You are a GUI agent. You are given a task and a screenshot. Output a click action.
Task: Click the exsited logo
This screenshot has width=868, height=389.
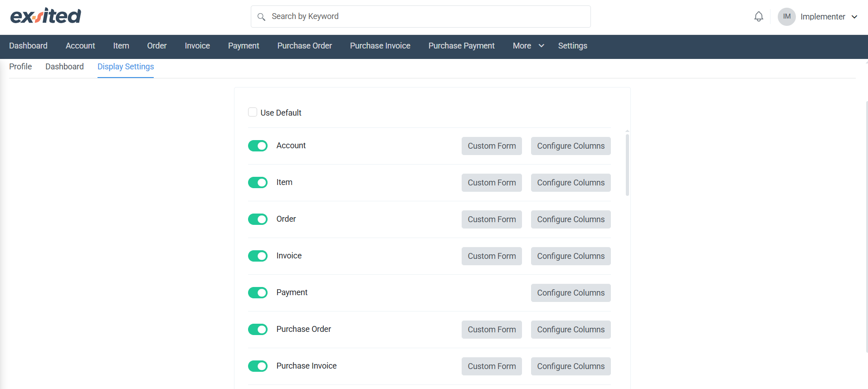[x=46, y=16]
